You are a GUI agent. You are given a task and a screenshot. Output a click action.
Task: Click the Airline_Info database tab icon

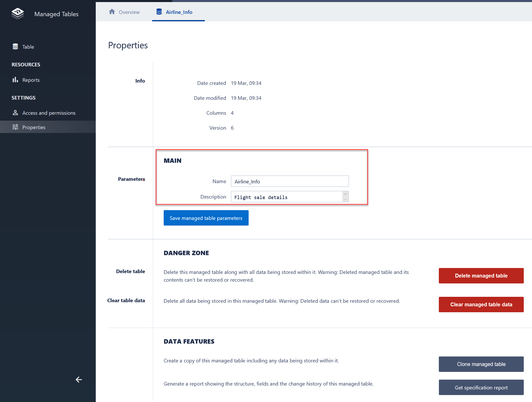159,12
